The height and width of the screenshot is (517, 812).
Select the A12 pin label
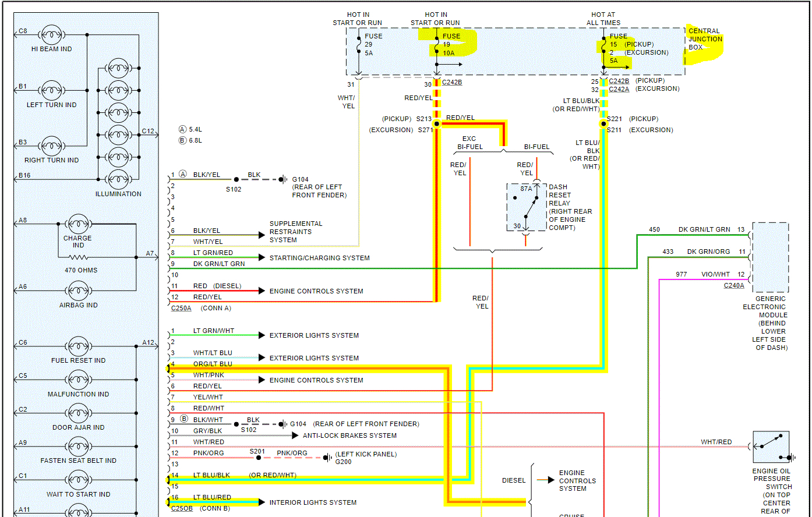click(x=148, y=342)
